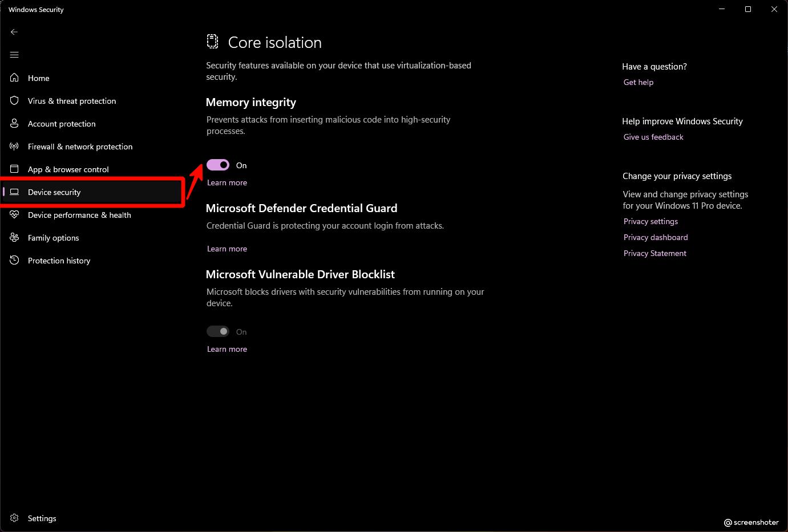Click the Have a question? text
Image resolution: width=788 pixels, height=532 pixels.
coord(654,66)
